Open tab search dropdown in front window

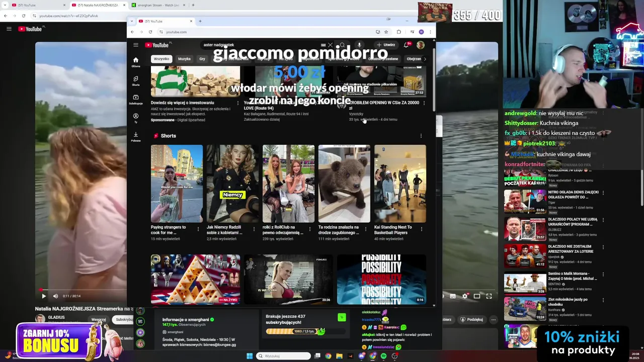coord(132,21)
